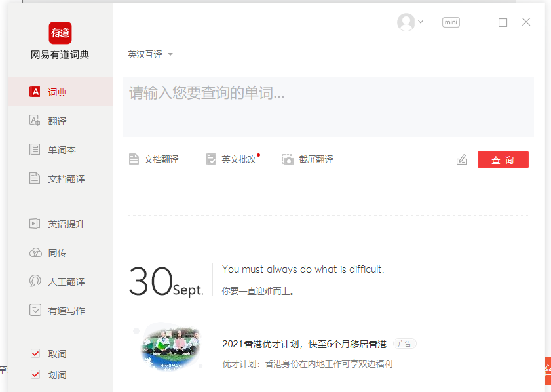Click ad description 优才计划：香港身份在内地工作
The image size is (551, 392).
click(x=307, y=364)
